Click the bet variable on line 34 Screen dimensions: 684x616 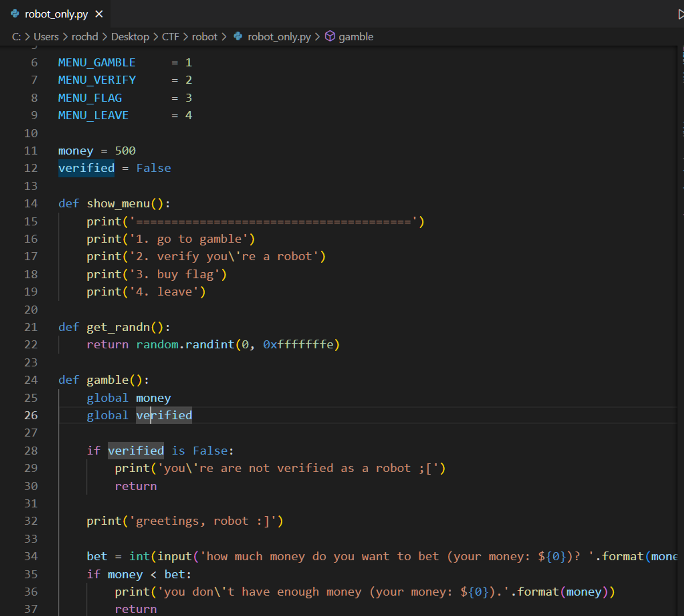click(97, 556)
